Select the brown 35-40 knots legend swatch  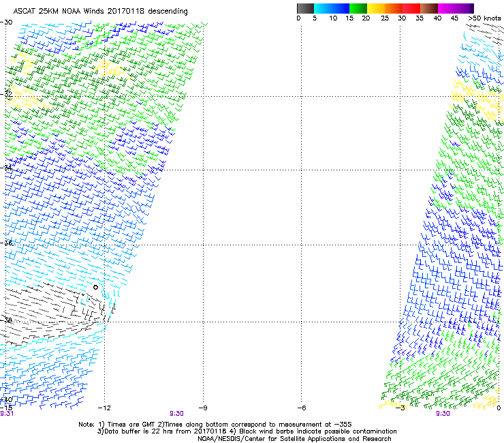point(429,8)
